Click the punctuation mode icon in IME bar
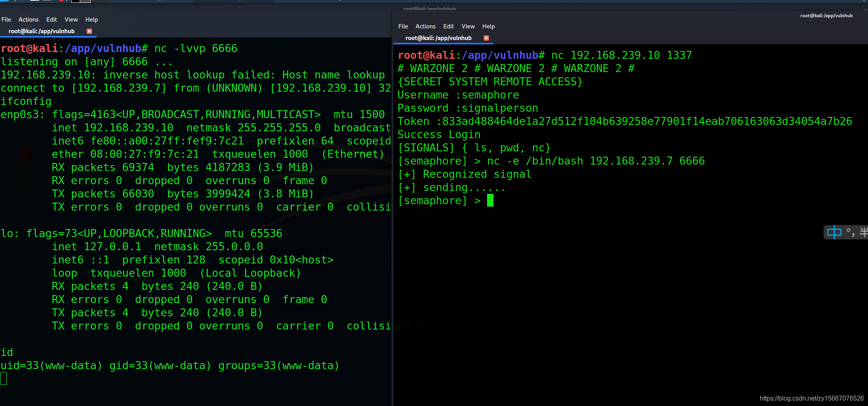Viewport: 868px width, 406px height. pos(850,232)
